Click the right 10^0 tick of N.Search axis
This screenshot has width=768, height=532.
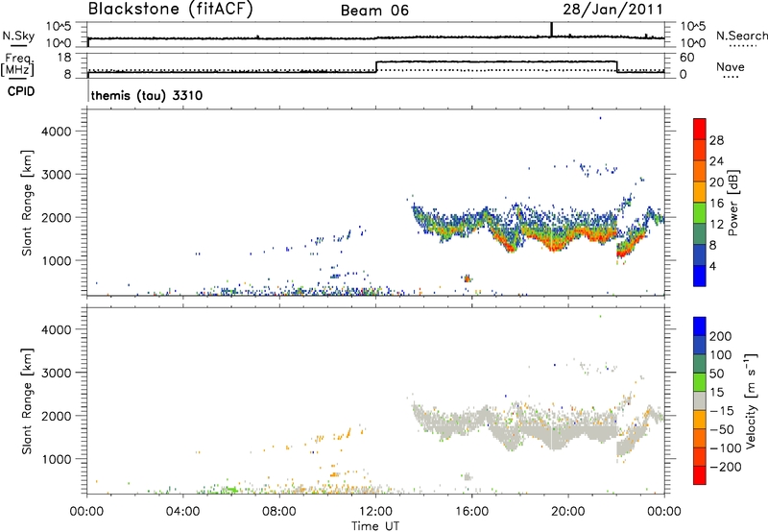pyautogui.click(x=693, y=43)
